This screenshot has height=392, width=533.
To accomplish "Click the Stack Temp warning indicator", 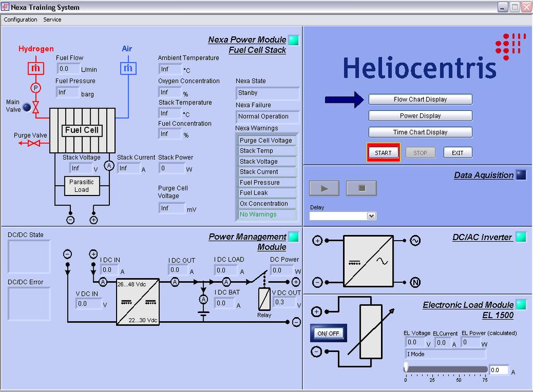I will coord(266,151).
